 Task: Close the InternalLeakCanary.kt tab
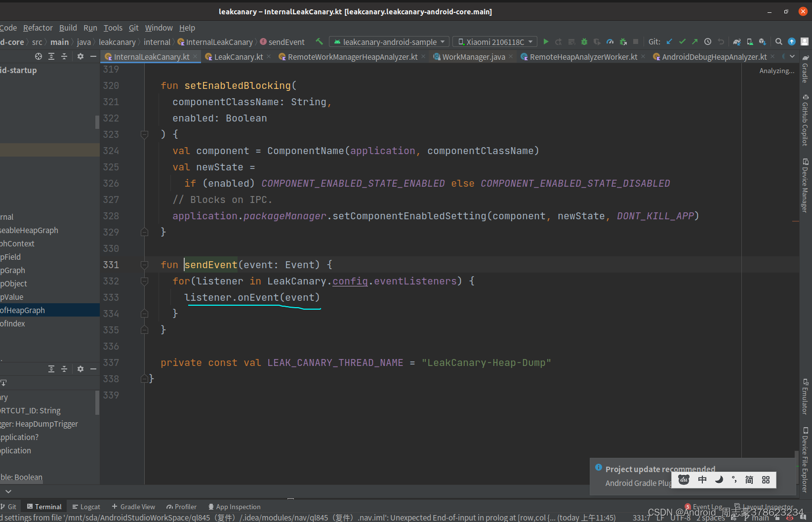[195, 57]
